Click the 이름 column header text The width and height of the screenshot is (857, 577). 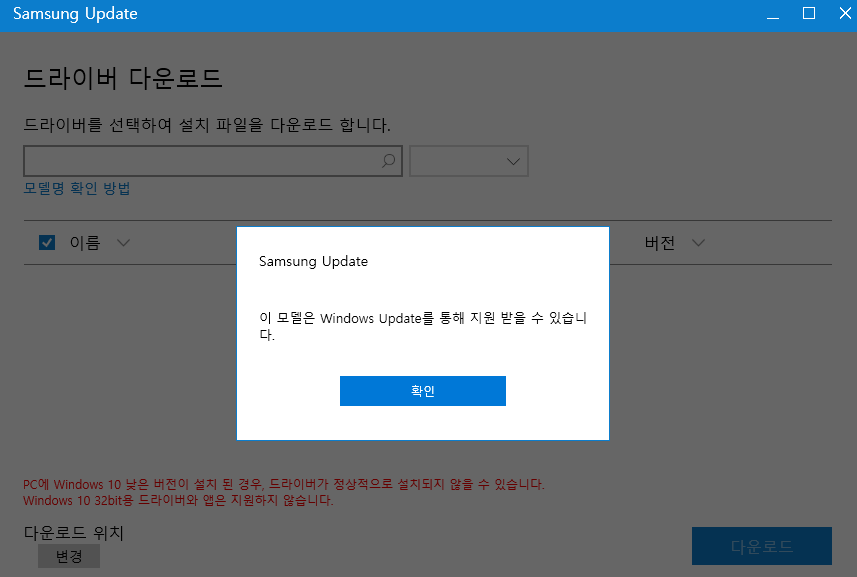(x=85, y=243)
